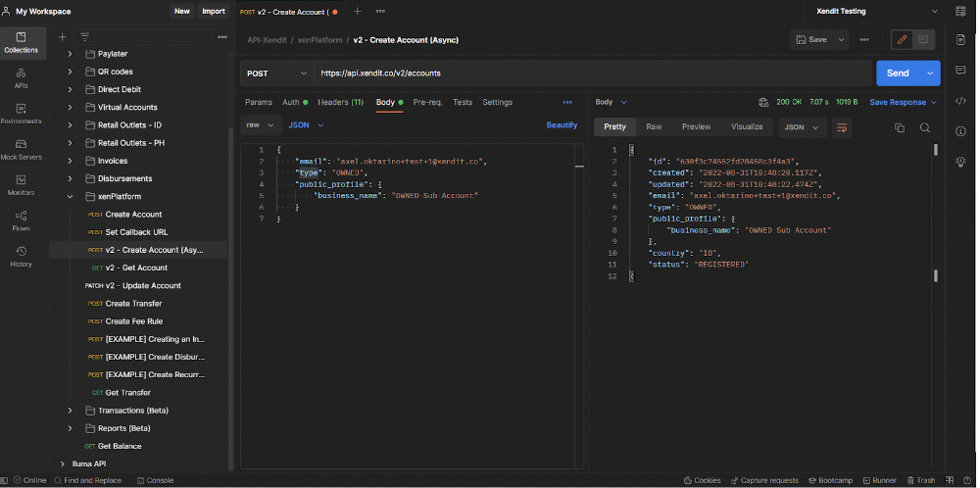Open the Save Response dropdown
This screenshot has width=980, height=488.
point(904,102)
